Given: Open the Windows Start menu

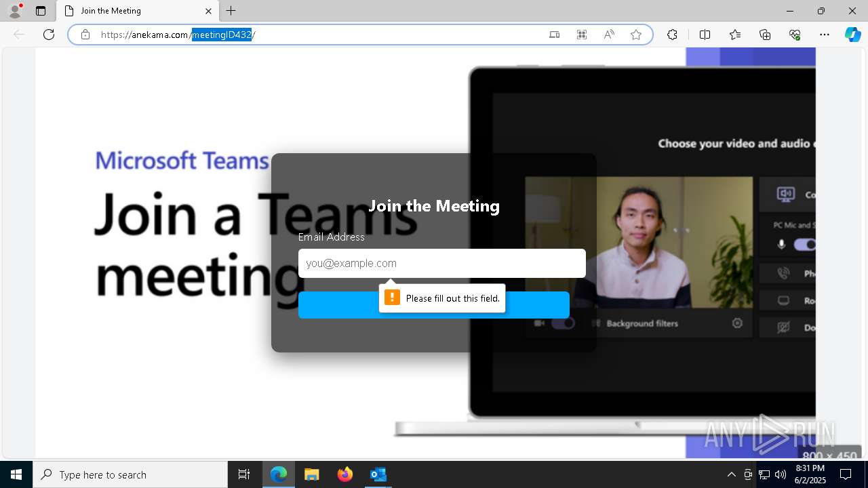Looking at the screenshot, I should (x=16, y=474).
